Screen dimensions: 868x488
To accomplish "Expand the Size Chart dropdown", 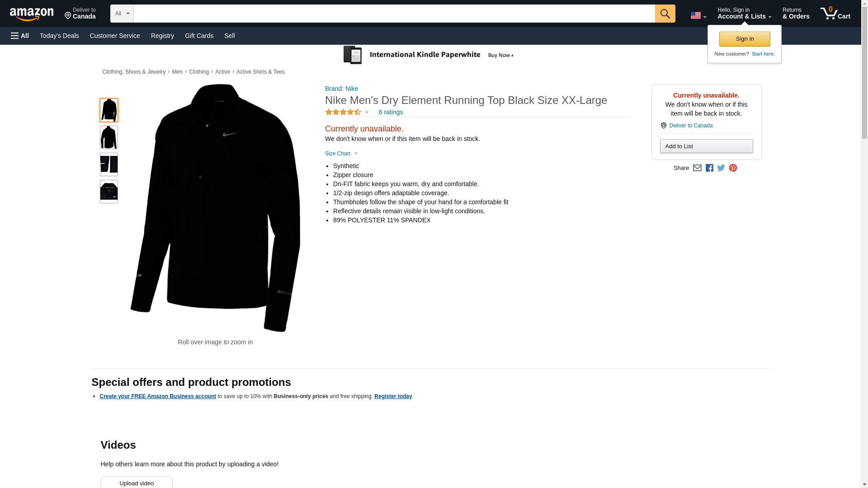I will coord(341,154).
